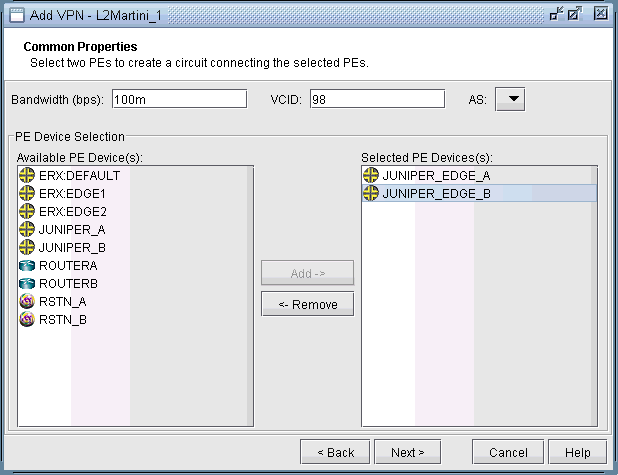This screenshot has width=618, height=475.
Task: Click the RSTN_B device icon
Action: click(x=28, y=319)
